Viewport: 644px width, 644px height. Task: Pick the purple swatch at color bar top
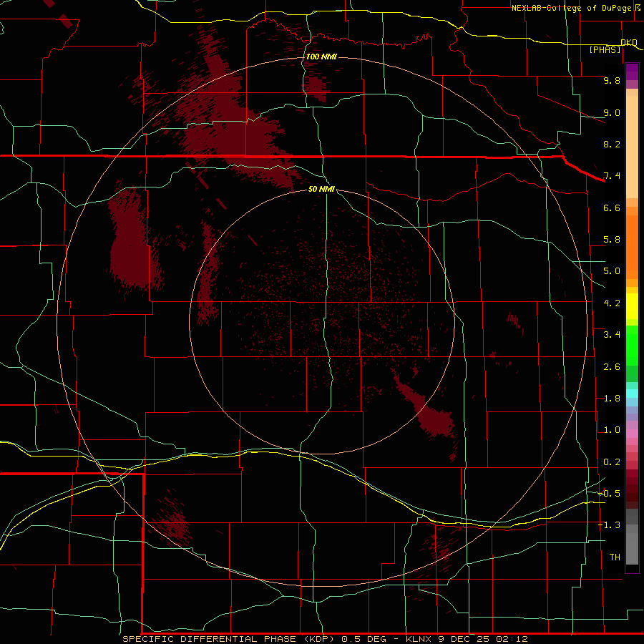pyautogui.click(x=632, y=72)
